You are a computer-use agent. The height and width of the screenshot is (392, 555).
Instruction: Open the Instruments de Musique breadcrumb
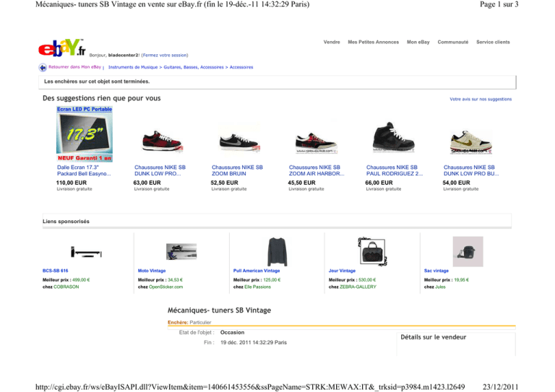point(133,67)
